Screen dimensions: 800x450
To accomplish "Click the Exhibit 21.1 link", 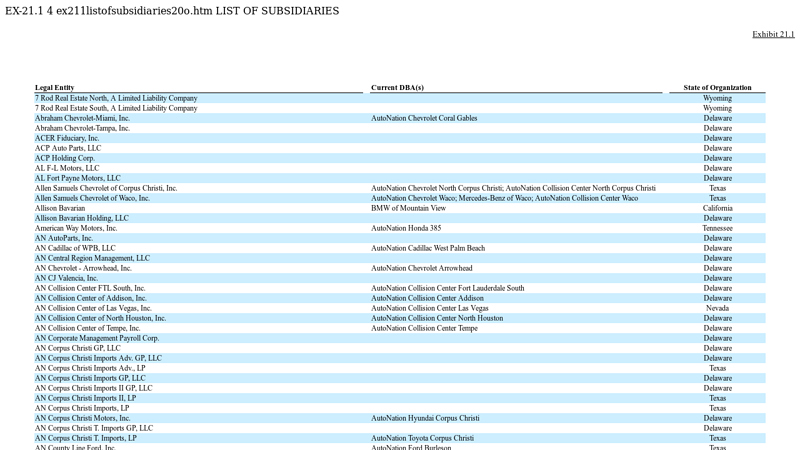I will [x=773, y=34].
